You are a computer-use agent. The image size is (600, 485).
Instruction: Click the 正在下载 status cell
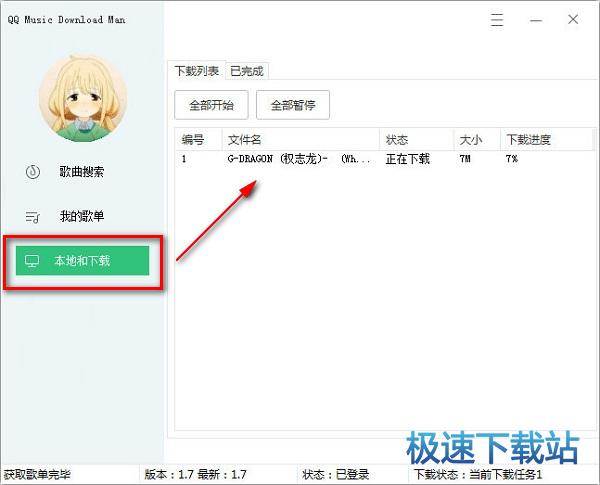(x=408, y=158)
